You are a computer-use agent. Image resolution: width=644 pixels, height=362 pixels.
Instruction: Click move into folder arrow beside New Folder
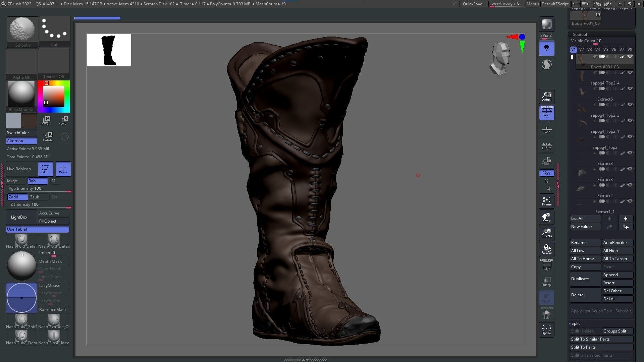click(x=626, y=227)
